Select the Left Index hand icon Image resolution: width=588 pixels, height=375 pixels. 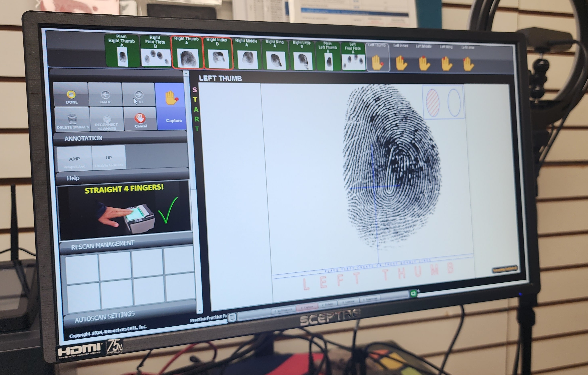[401, 63]
